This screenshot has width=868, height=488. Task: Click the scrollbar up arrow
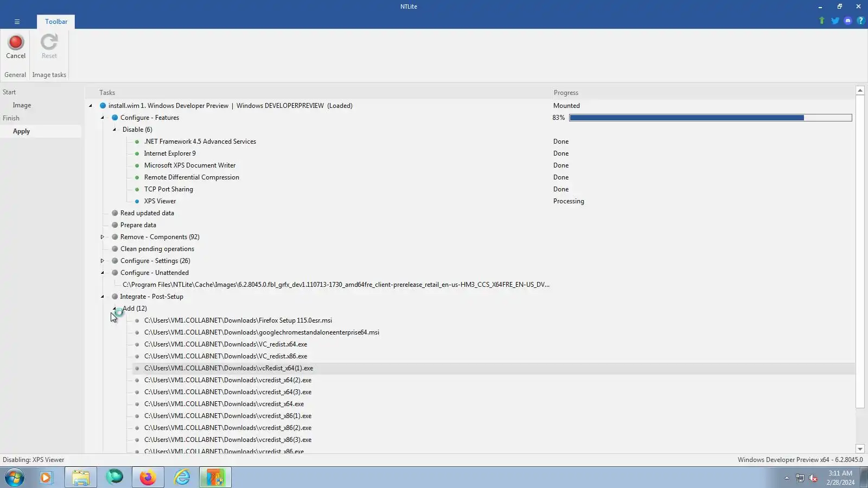coord(860,91)
